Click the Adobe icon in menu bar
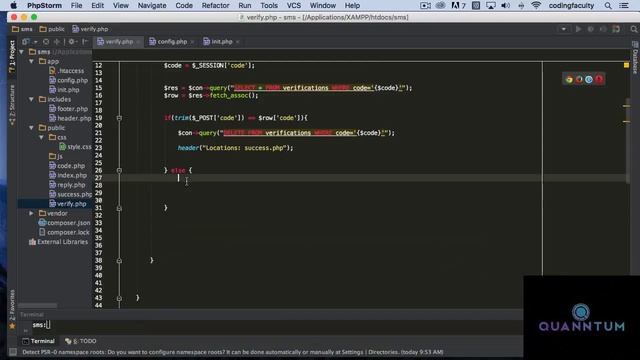 pos(458,6)
